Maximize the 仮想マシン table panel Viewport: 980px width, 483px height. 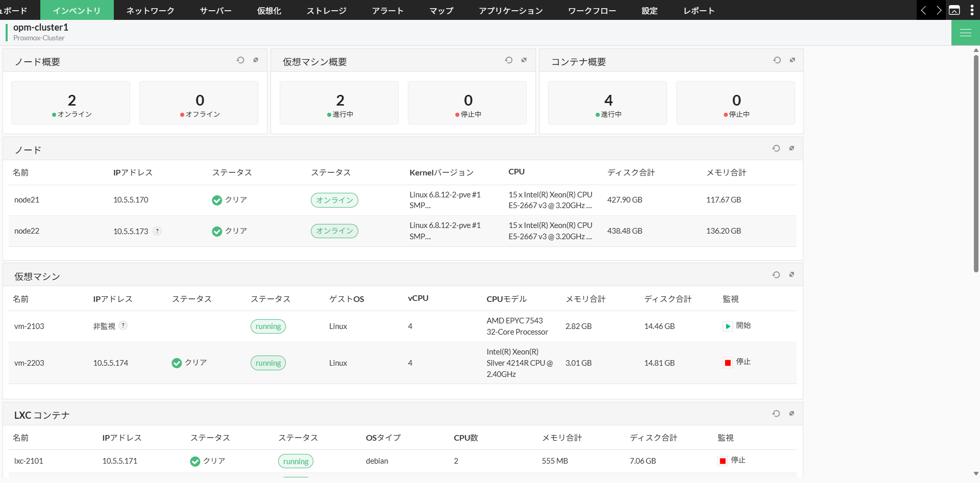[792, 275]
